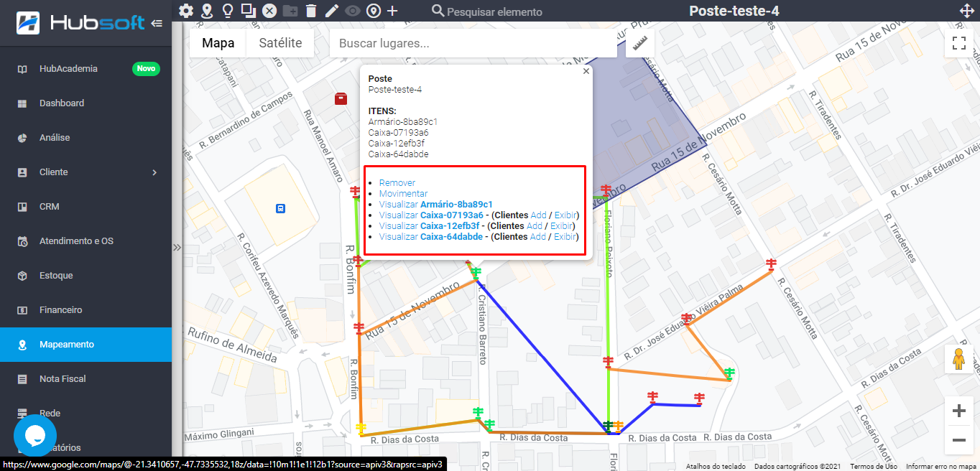Click the trash delete toolbar icon
The height and width of the screenshot is (471, 980).
point(310,11)
